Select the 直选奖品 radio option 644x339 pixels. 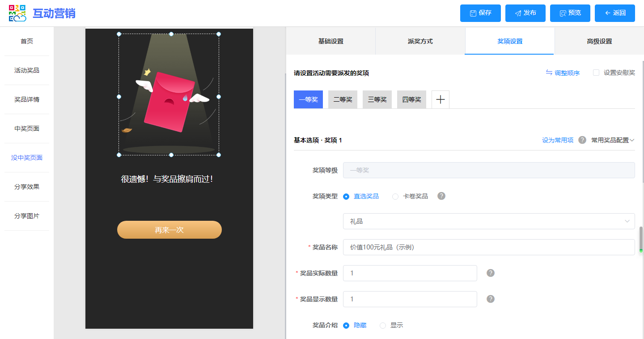click(346, 197)
